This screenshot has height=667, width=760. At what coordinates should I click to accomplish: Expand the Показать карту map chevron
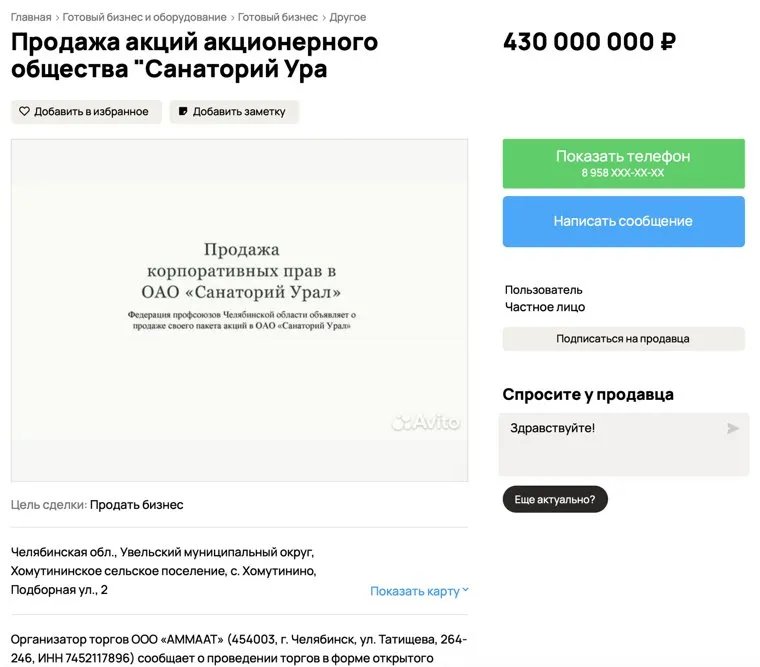click(466, 590)
